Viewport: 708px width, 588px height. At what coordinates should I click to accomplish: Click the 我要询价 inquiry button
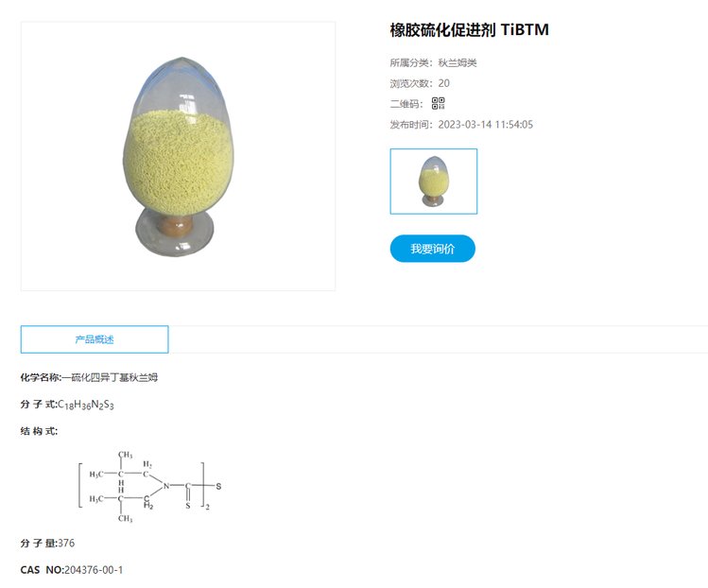tap(433, 249)
